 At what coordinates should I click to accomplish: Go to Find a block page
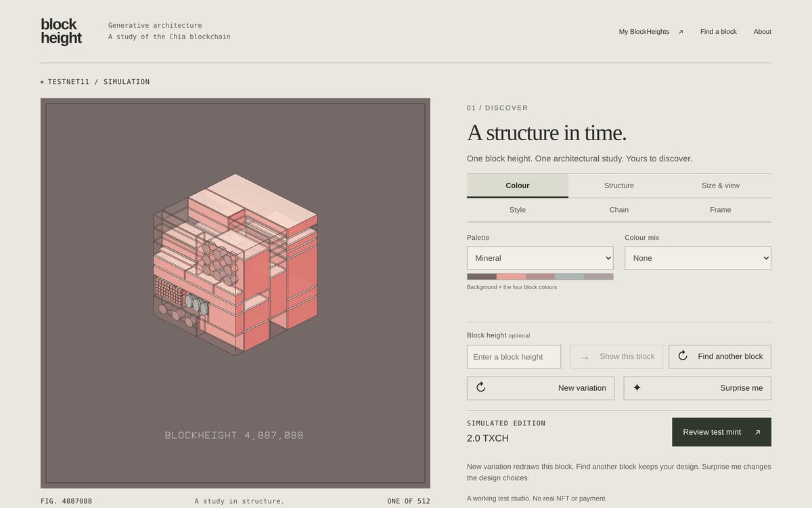tap(719, 32)
